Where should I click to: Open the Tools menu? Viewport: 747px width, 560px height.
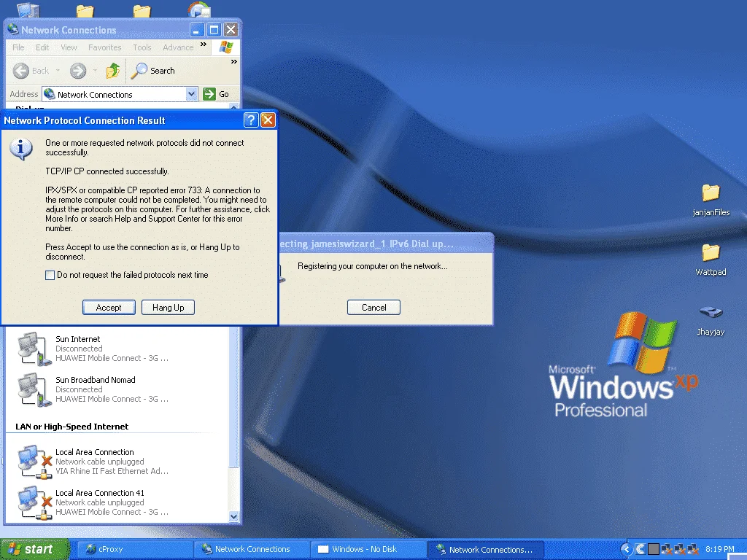point(142,47)
